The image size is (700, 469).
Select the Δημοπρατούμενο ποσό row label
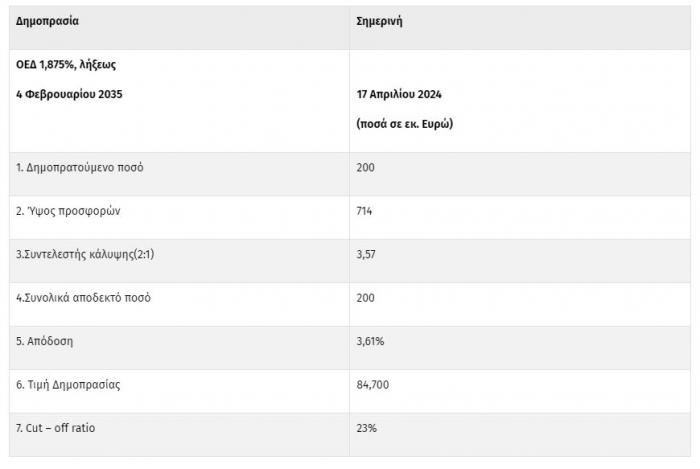[x=80, y=168]
